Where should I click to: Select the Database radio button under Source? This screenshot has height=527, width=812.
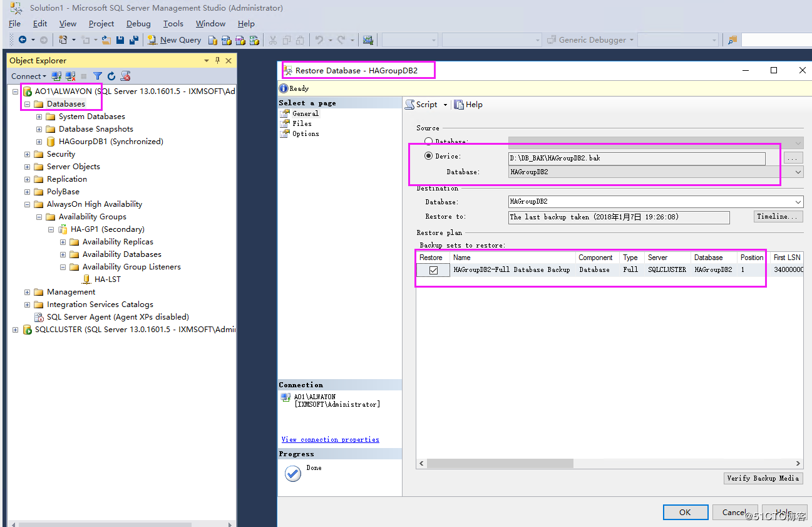pos(429,141)
